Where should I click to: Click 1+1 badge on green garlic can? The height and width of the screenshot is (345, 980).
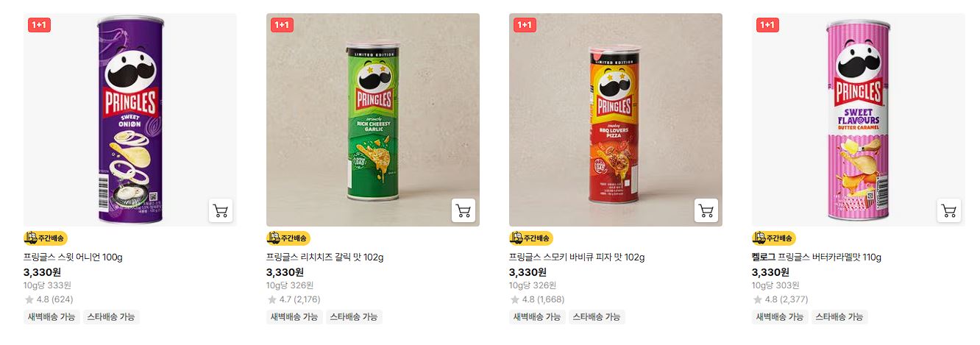click(x=282, y=25)
